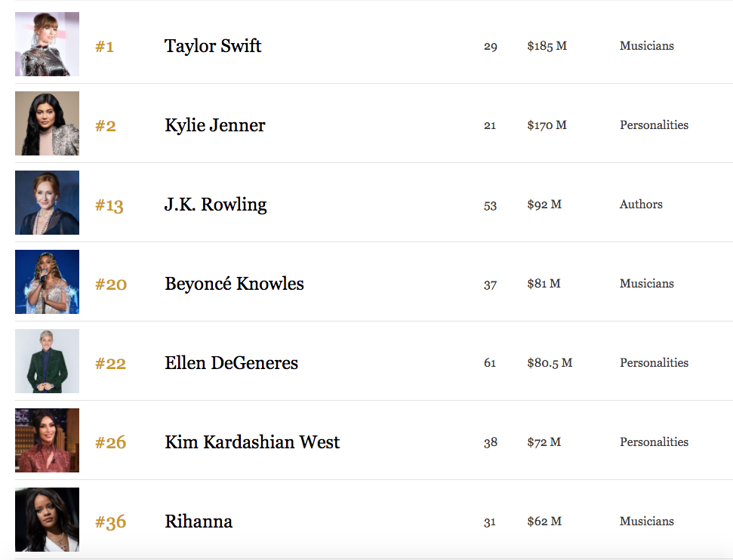
Task: Open the Kylie Jenner row thumbnail
Action: (x=47, y=124)
